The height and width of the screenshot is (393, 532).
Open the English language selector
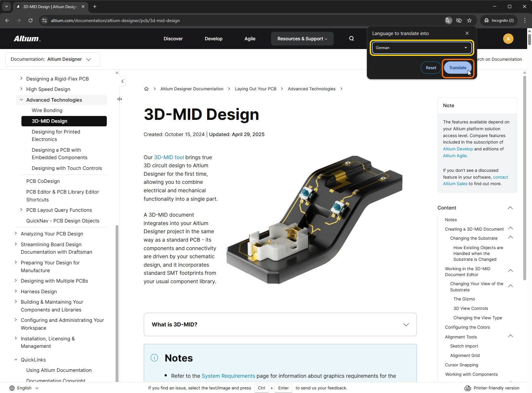(24, 388)
